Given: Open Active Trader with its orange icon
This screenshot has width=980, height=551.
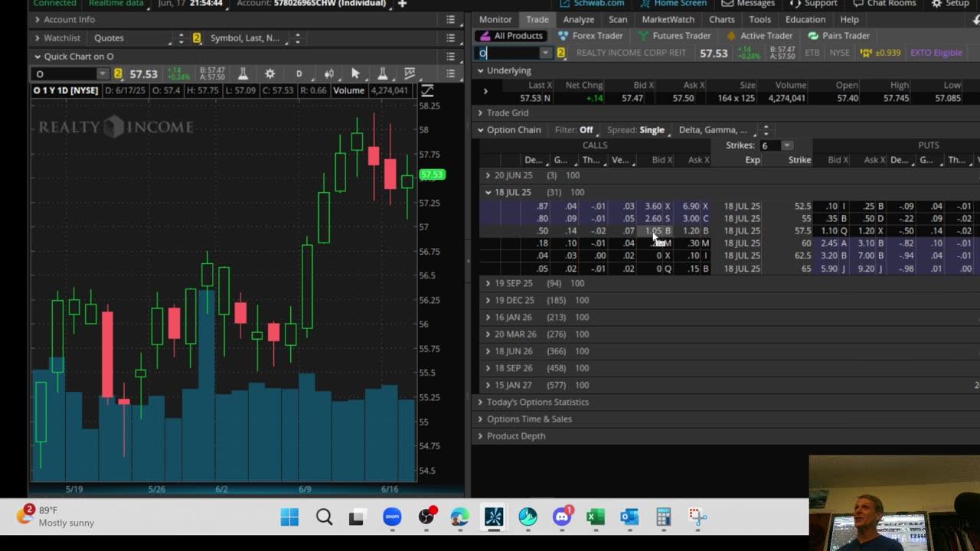Looking at the screenshot, I should click(759, 36).
